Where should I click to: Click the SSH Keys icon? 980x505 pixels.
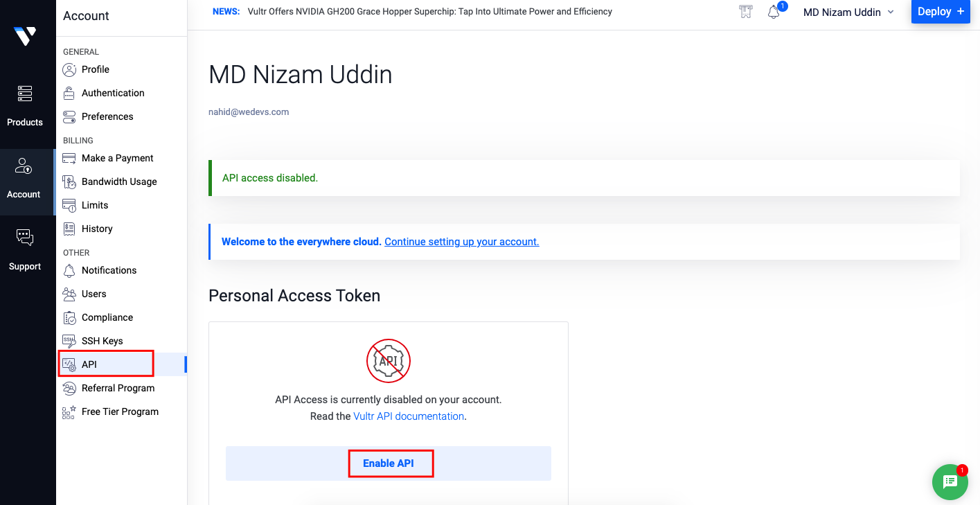click(69, 341)
